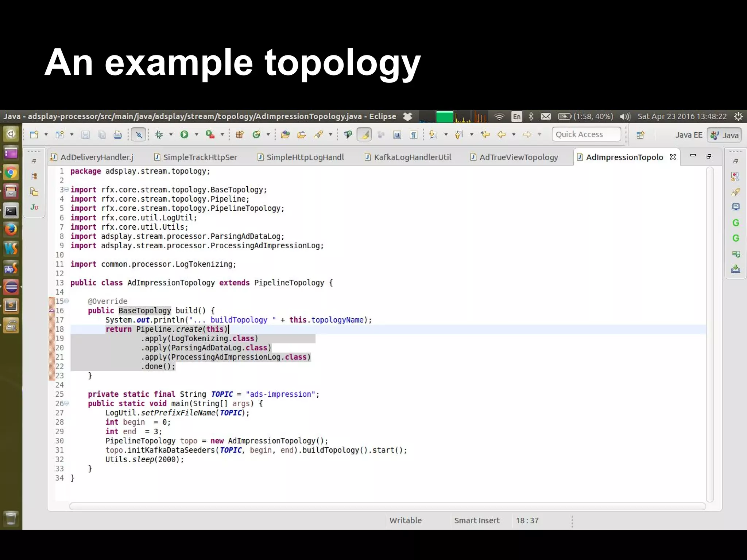Viewport: 747px width, 560px height.
Task: Click the Open Type folder icon
Action: coord(285,135)
